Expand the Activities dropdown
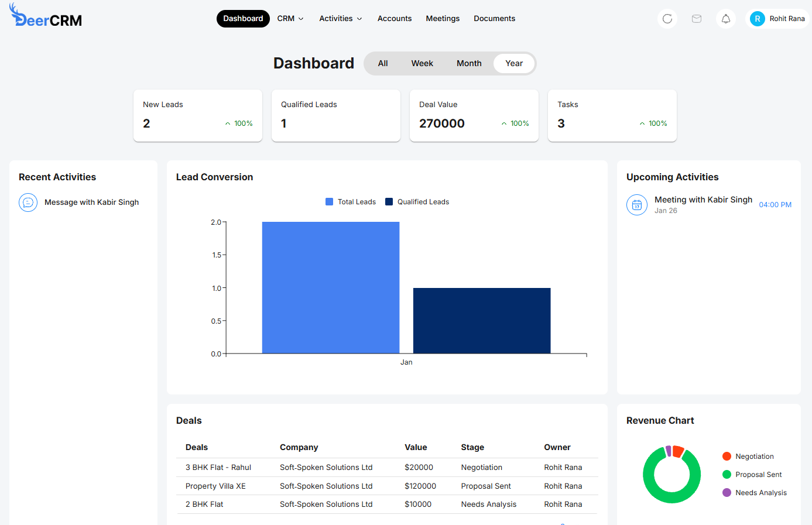The width and height of the screenshot is (812, 525). click(340, 18)
